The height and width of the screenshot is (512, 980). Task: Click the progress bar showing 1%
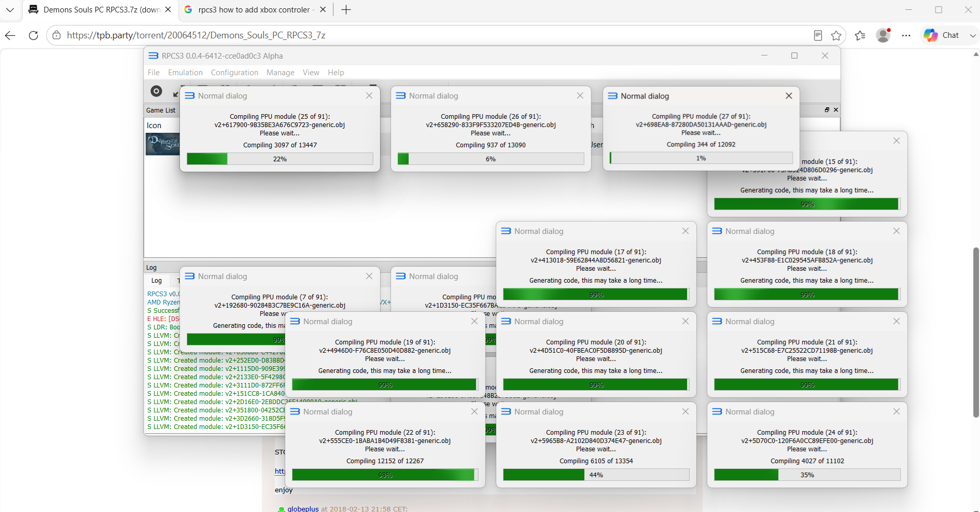701,158
